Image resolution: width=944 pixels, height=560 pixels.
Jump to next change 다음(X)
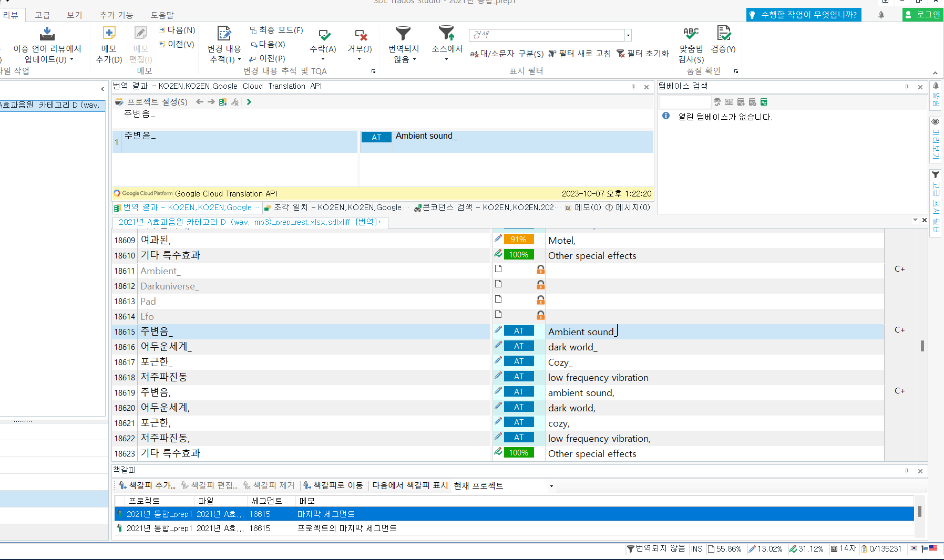pyautogui.click(x=268, y=45)
